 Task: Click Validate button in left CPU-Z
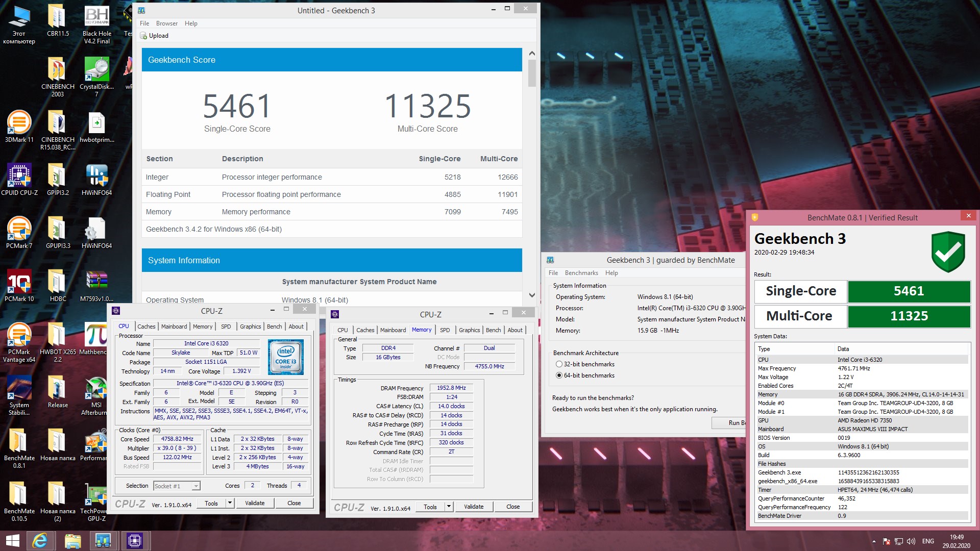255,503
